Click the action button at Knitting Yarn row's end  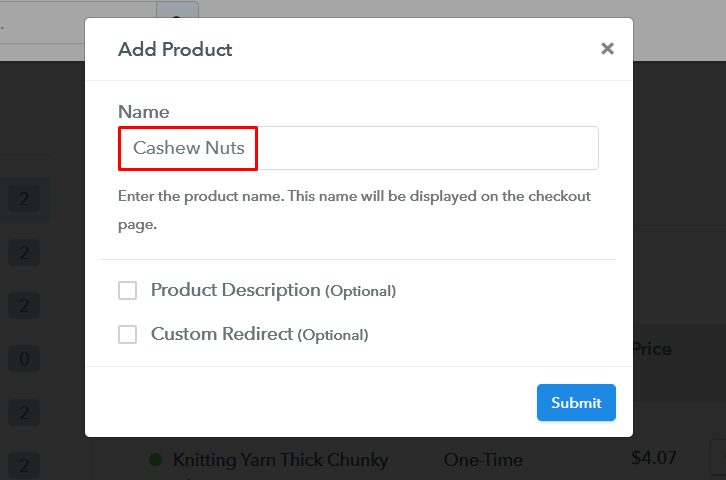pos(718,458)
